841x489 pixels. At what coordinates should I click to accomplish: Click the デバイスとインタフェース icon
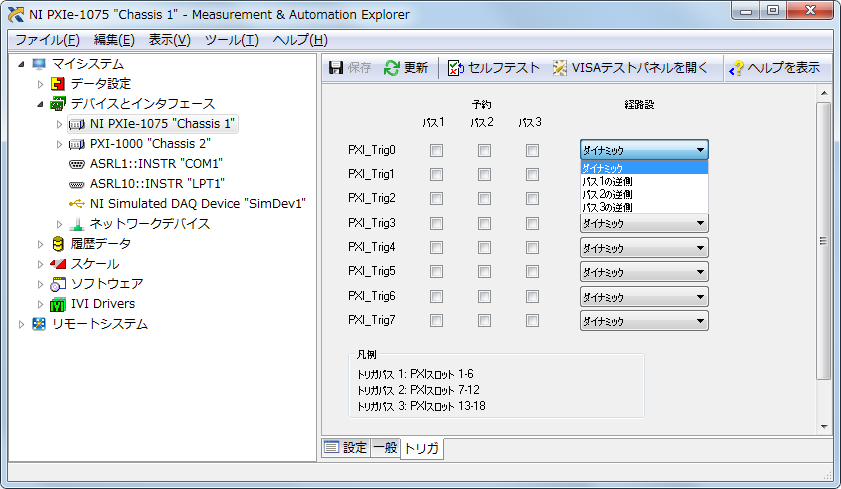(x=57, y=104)
